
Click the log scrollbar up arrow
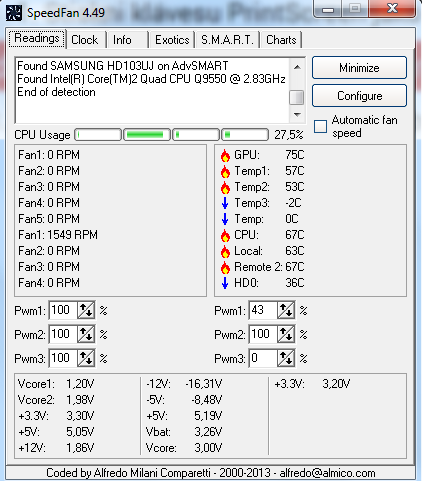pos(297,67)
